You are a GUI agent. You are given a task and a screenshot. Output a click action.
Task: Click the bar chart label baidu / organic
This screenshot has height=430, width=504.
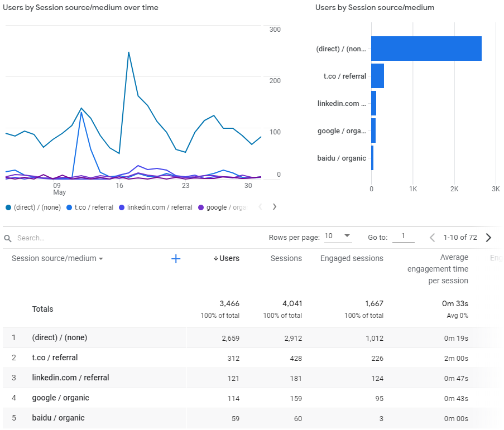[342, 158]
